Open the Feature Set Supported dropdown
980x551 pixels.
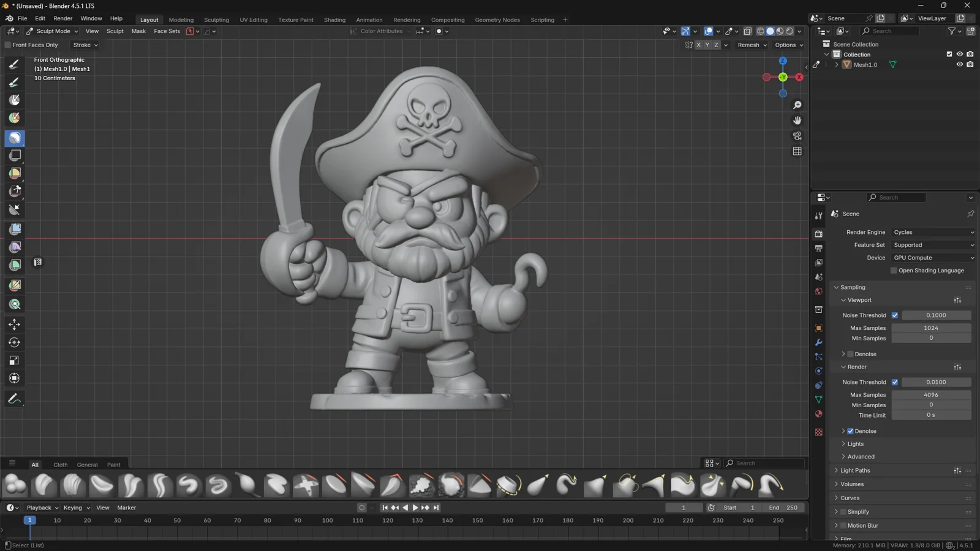[933, 246]
